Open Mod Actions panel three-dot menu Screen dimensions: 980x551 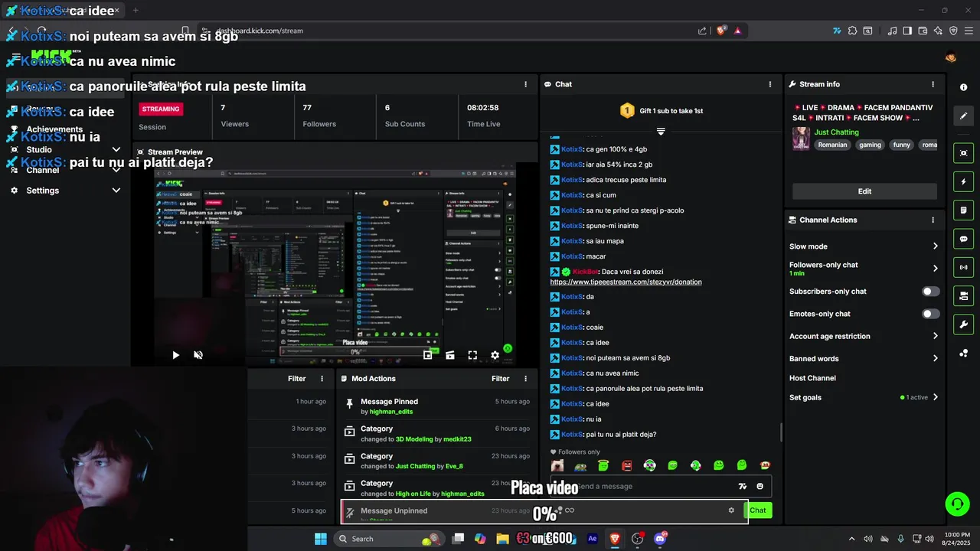pos(525,379)
